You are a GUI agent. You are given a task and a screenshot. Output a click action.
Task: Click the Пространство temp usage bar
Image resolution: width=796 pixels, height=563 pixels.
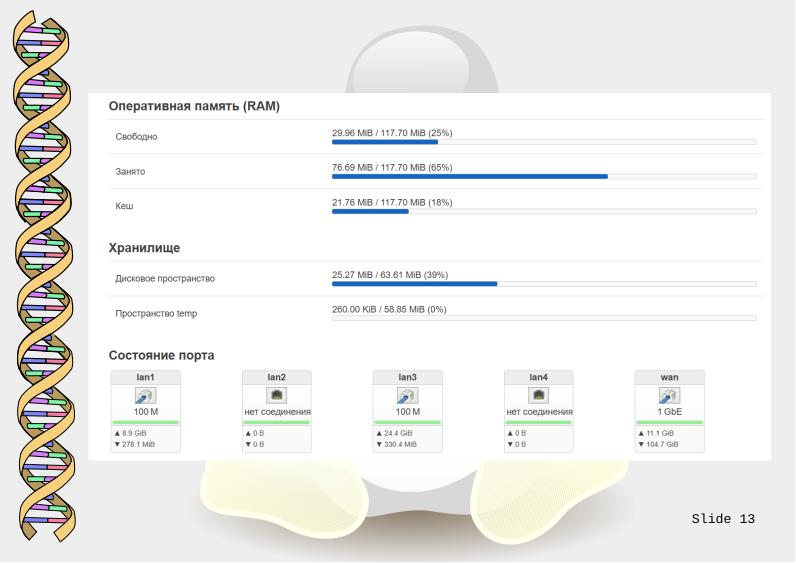point(543,318)
